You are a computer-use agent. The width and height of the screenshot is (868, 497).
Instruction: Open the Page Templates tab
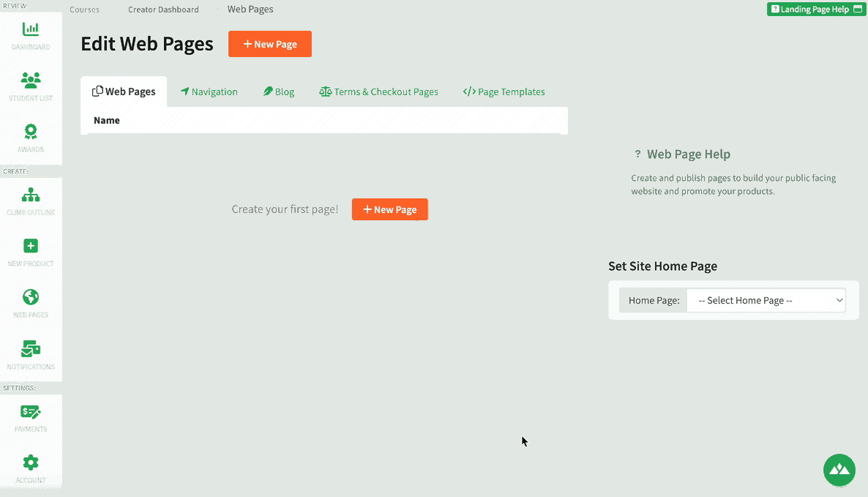pyautogui.click(x=504, y=92)
